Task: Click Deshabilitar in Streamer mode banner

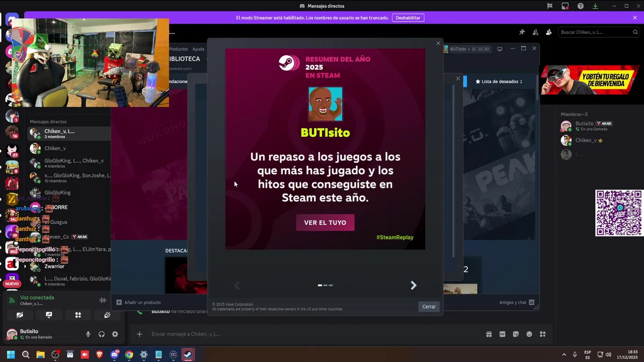Action: tap(408, 18)
